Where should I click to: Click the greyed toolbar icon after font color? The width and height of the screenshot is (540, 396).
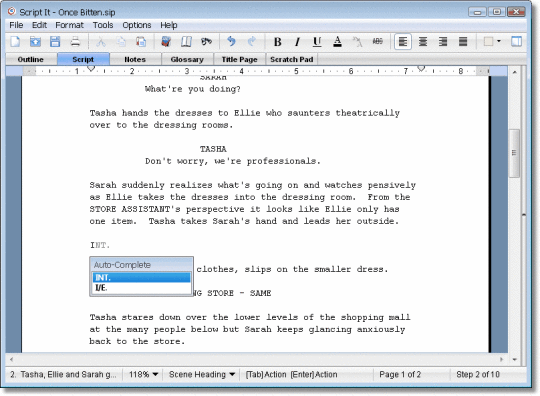pos(357,42)
